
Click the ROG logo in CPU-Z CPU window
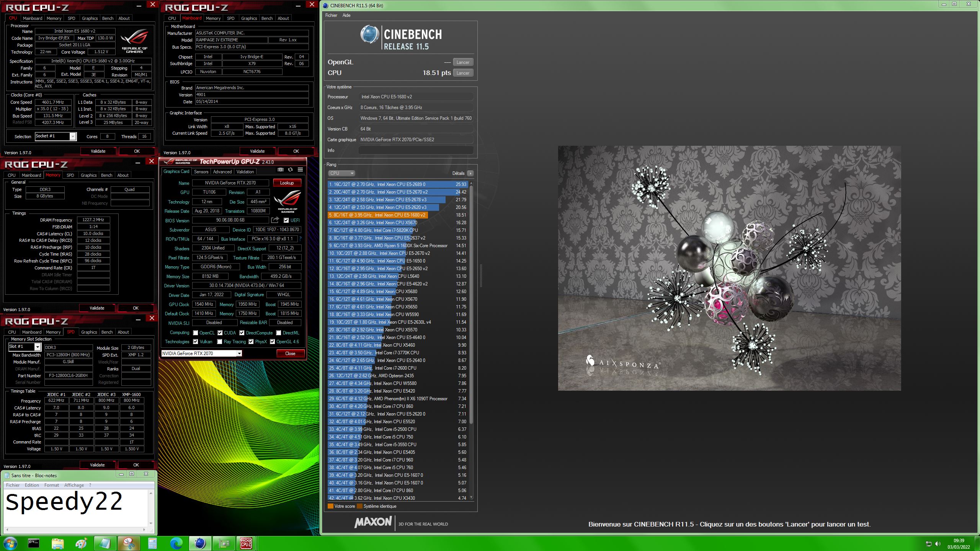[135, 41]
